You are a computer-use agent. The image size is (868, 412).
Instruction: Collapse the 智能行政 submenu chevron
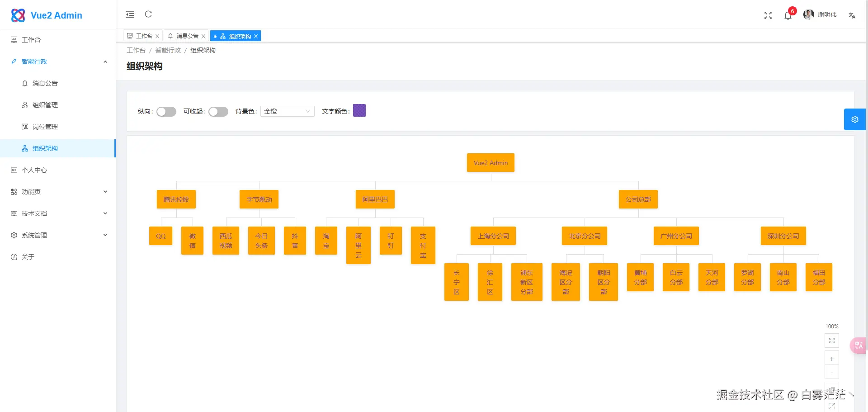[105, 62]
